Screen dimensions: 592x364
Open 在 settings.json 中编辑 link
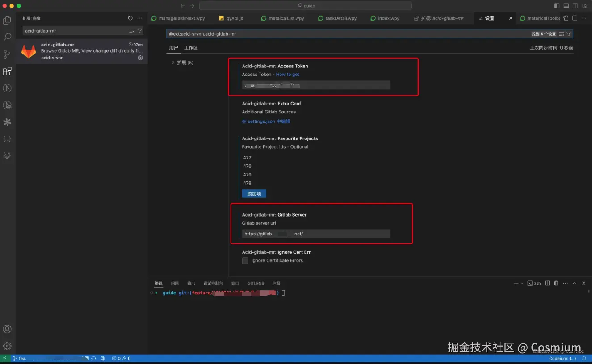(x=266, y=121)
